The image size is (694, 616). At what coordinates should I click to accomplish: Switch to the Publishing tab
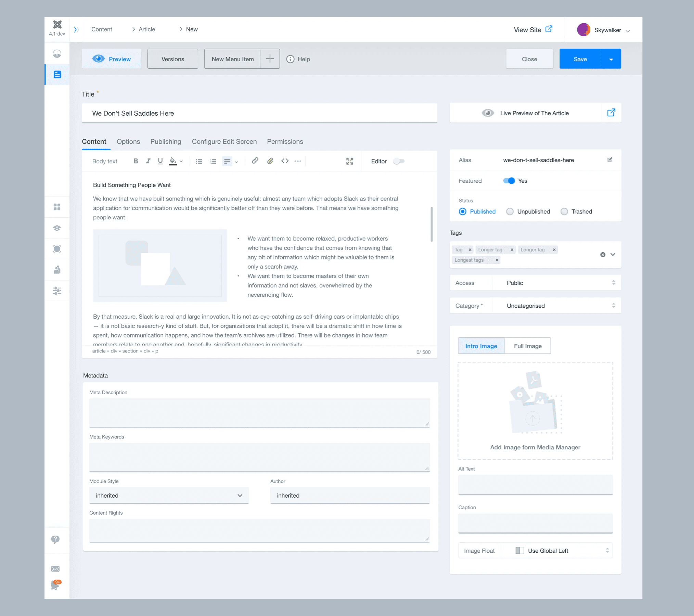[166, 142]
